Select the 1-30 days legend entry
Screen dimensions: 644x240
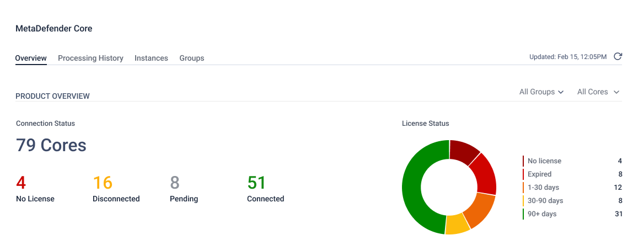coord(572,188)
